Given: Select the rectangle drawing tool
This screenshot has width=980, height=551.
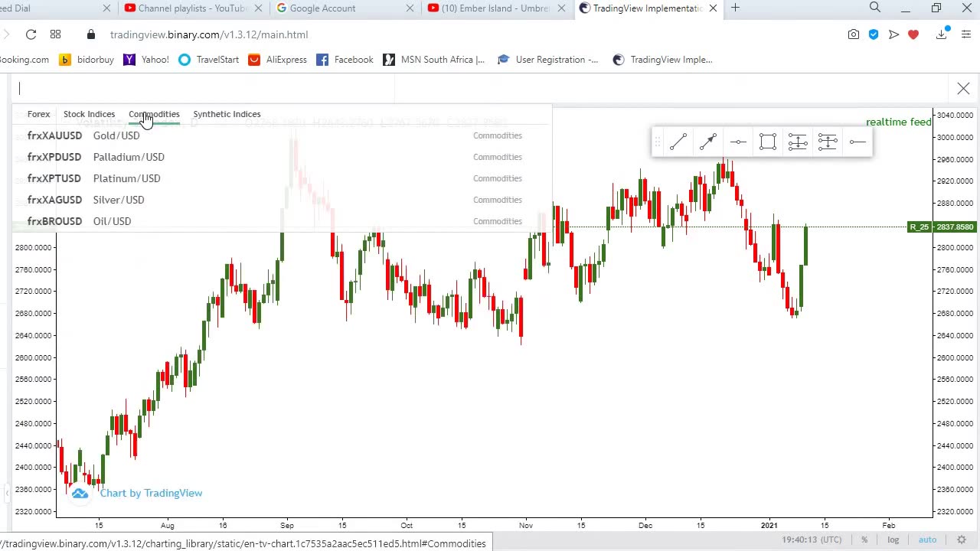Looking at the screenshot, I should coord(768,142).
